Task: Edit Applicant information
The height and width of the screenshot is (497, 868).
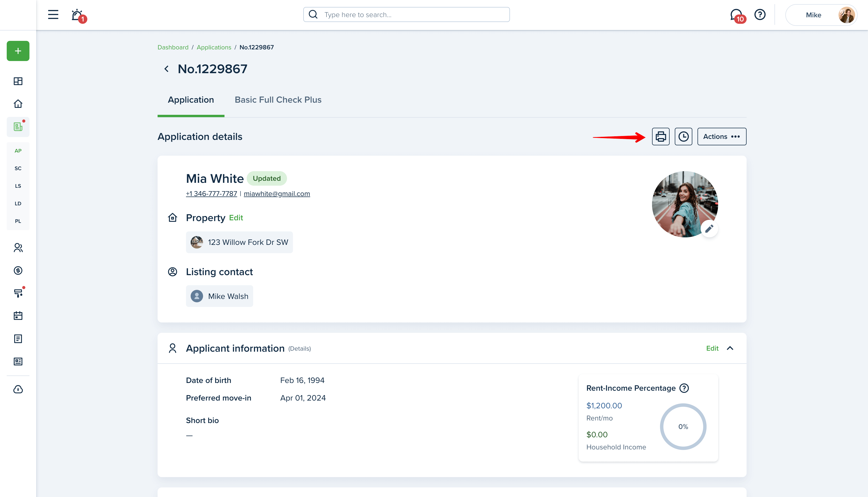Action: 712,348
